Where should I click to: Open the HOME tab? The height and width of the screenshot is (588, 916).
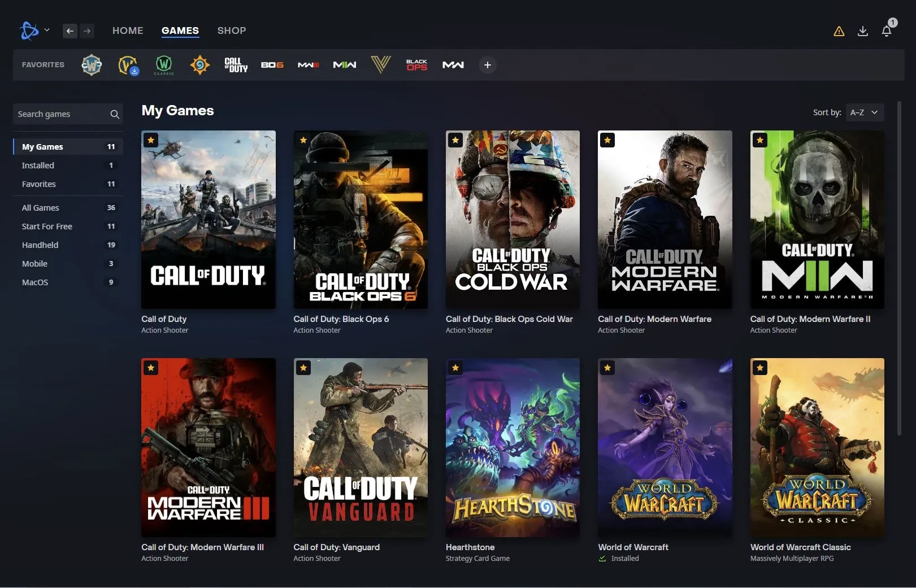pos(128,31)
